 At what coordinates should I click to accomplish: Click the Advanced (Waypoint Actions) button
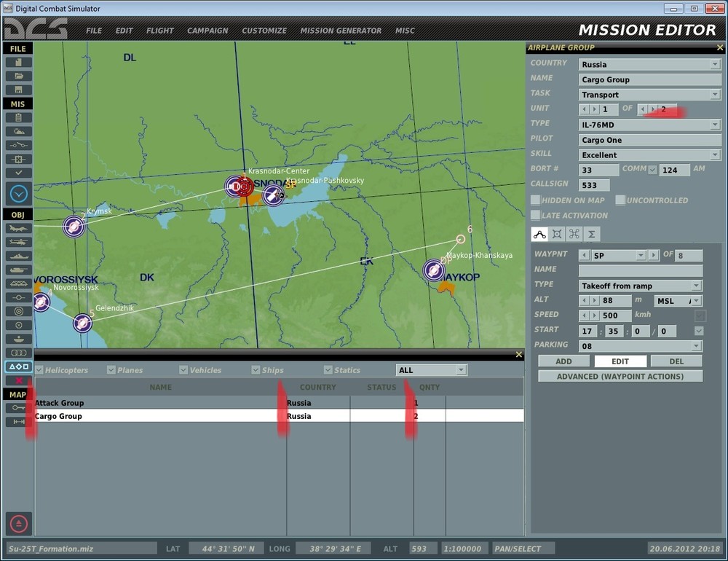pyautogui.click(x=620, y=377)
